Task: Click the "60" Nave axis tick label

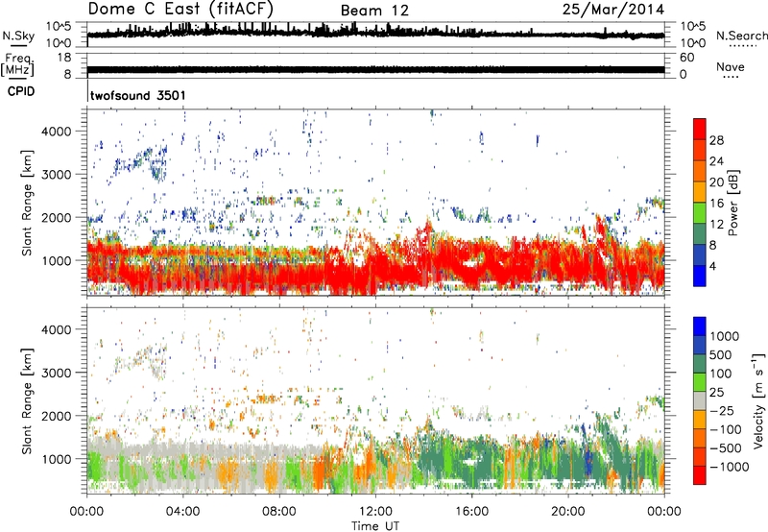Action: [686, 58]
